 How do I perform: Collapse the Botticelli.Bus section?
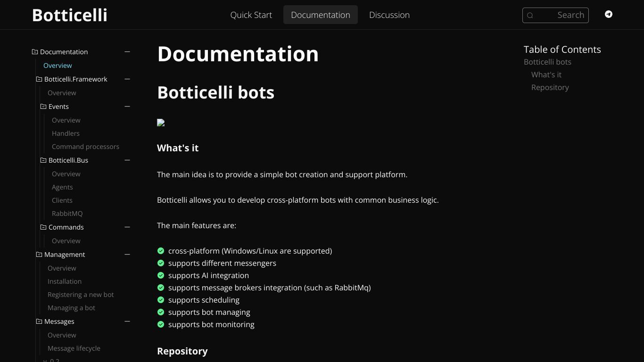click(x=127, y=160)
